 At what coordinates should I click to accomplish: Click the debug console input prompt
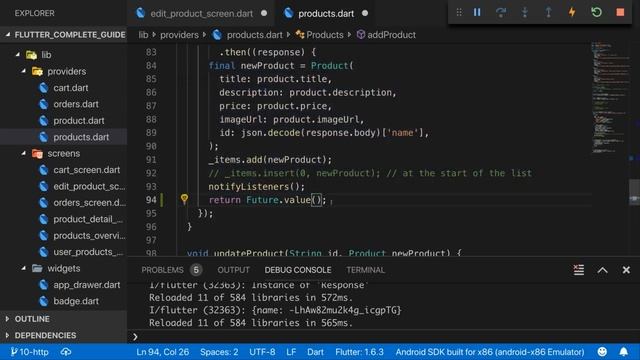tap(384, 337)
